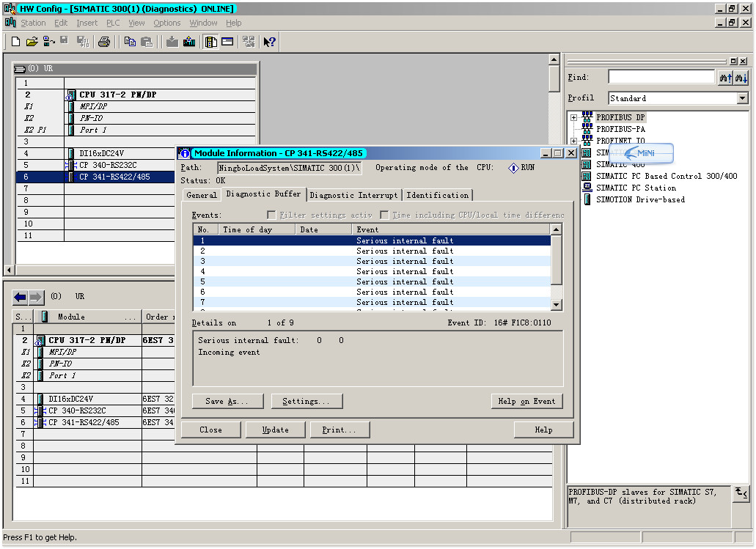
Task: Click the Open project toolbar icon
Action: coord(32,42)
